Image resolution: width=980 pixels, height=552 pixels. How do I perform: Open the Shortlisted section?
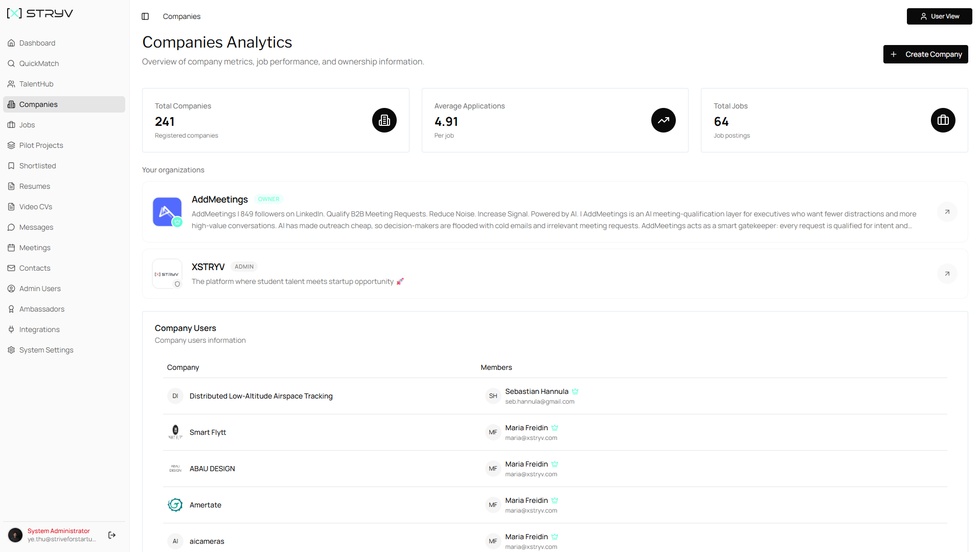(64, 166)
